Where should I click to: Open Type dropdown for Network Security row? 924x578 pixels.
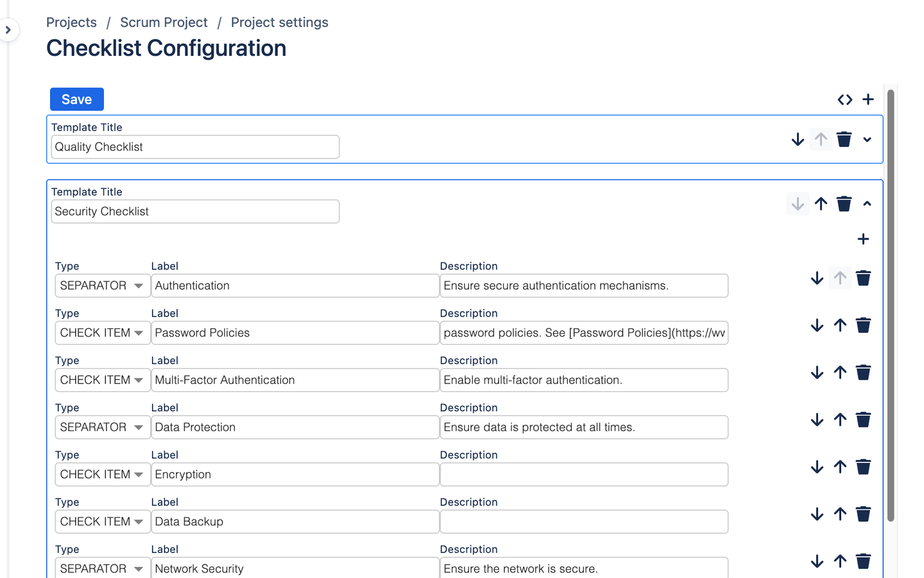tap(103, 568)
